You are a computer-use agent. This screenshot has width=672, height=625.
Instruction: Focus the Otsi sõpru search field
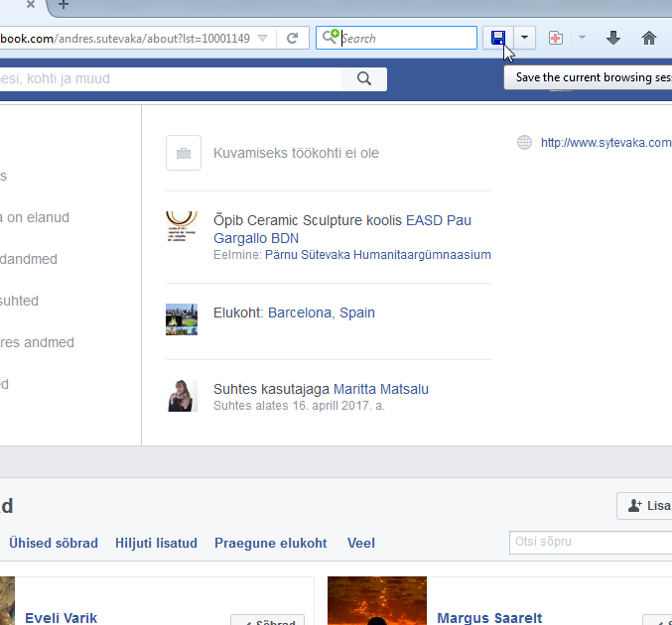click(591, 543)
